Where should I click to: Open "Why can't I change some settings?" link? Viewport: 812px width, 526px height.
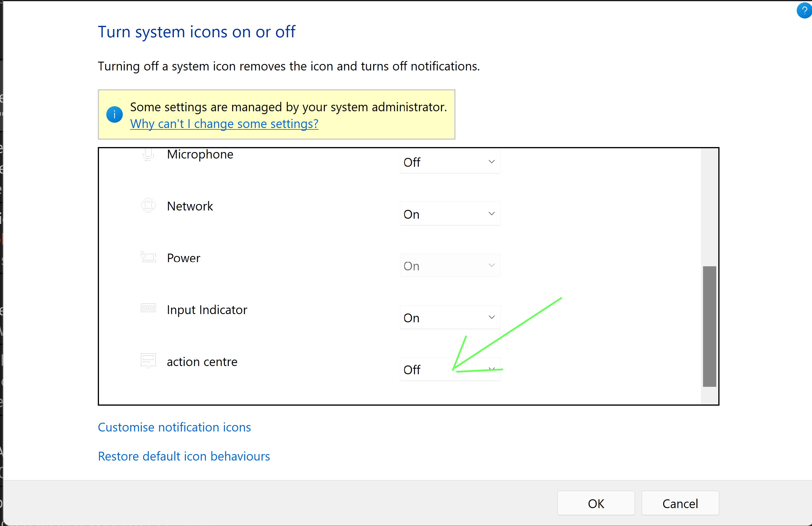tap(224, 124)
